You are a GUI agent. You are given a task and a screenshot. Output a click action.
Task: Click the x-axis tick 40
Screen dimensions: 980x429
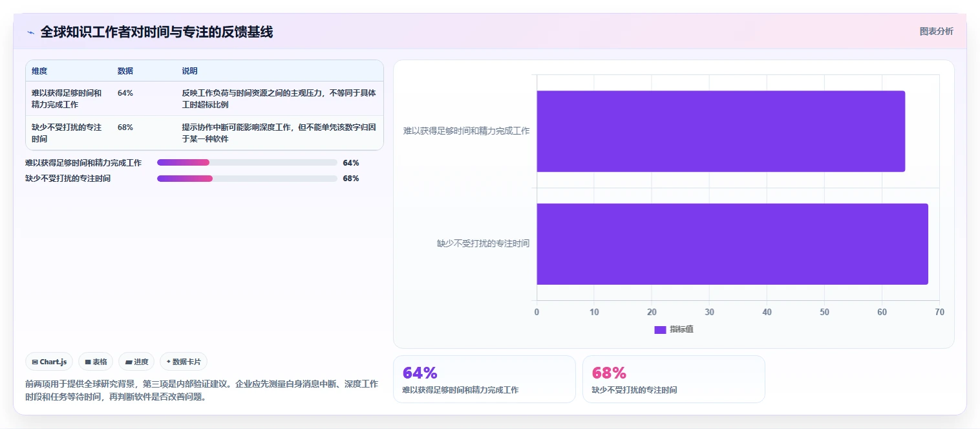(767, 312)
